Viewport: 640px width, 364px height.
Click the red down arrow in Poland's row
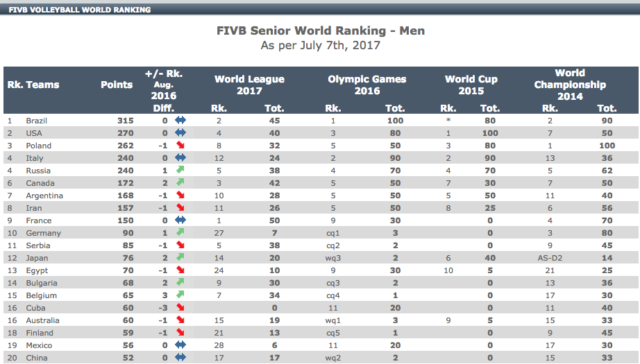pyautogui.click(x=180, y=146)
